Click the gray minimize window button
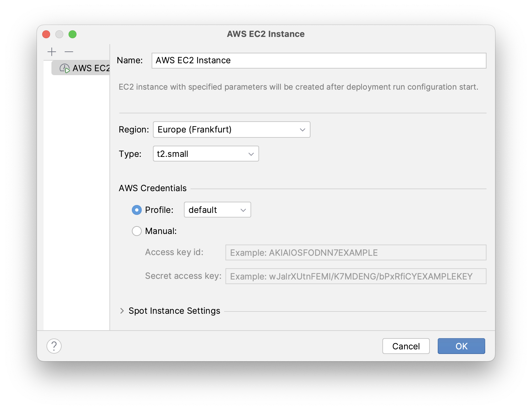 click(x=59, y=34)
